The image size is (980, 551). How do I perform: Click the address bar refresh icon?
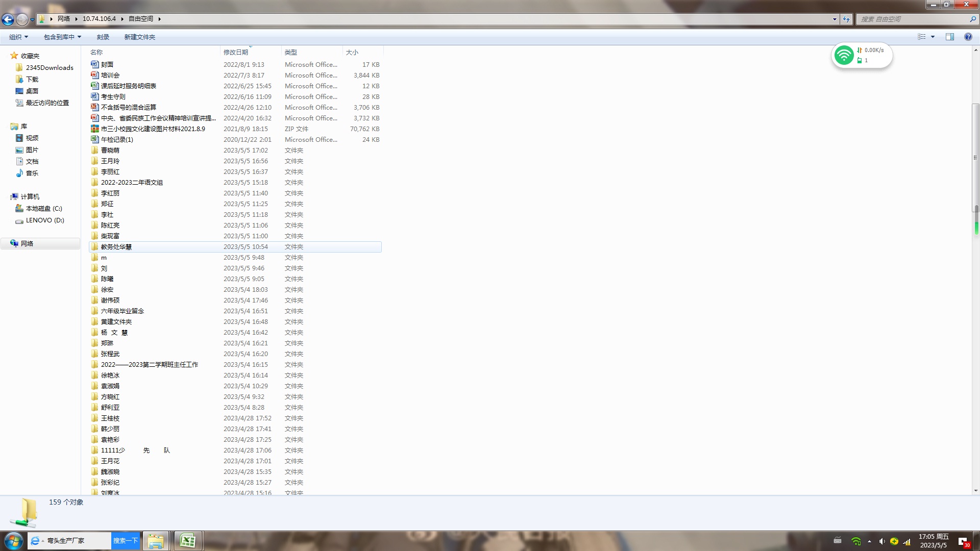click(x=846, y=19)
